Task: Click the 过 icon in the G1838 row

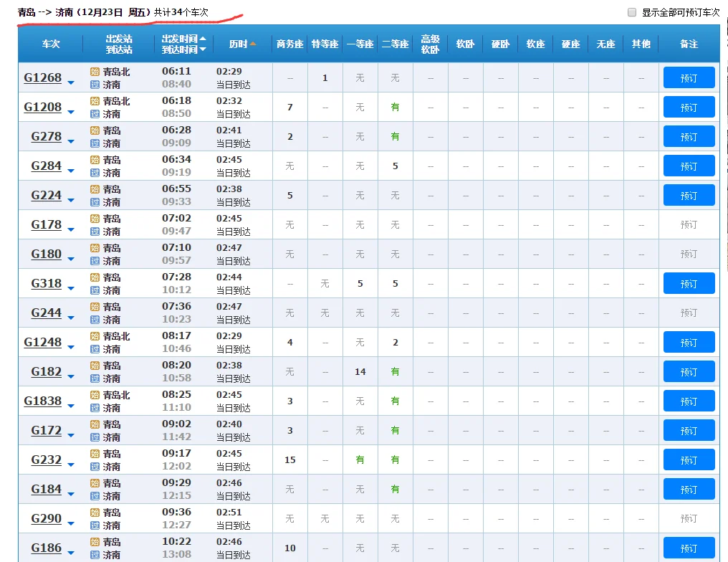Action: click(x=95, y=408)
